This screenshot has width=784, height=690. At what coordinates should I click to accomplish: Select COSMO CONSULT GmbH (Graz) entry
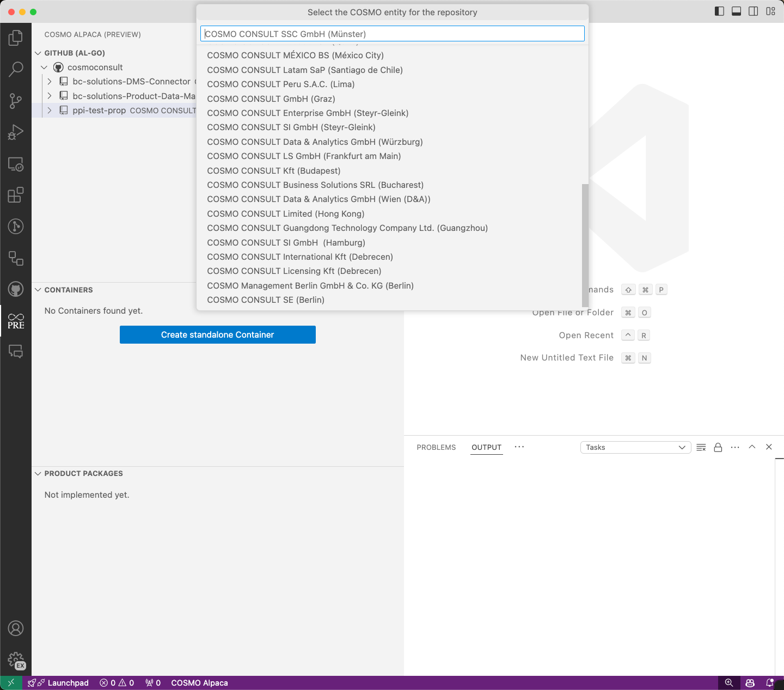coord(271,99)
